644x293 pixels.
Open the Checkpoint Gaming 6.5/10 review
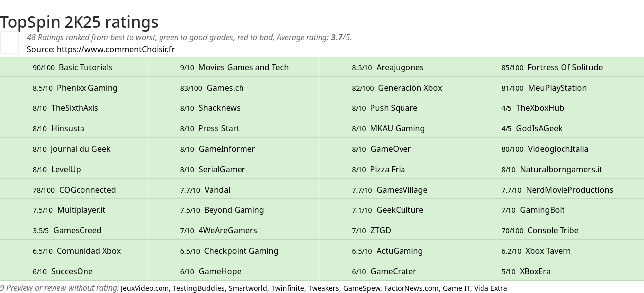[229, 251]
